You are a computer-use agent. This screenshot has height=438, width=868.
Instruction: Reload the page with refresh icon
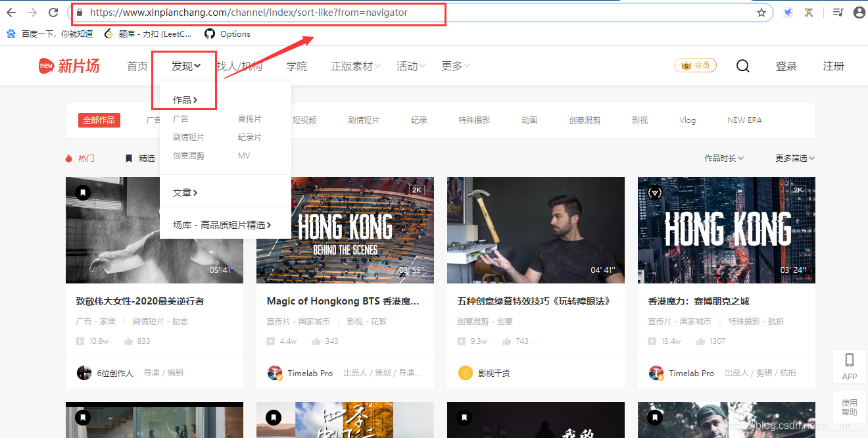click(x=53, y=12)
